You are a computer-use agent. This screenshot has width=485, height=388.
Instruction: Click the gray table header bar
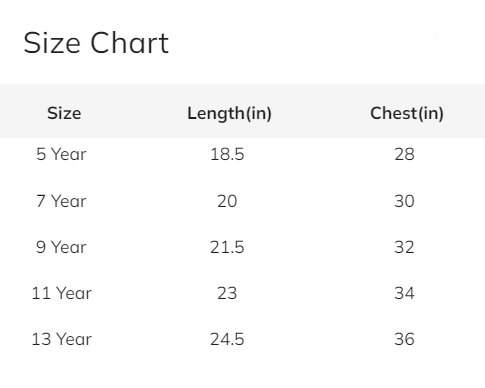[x=242, y=111]
